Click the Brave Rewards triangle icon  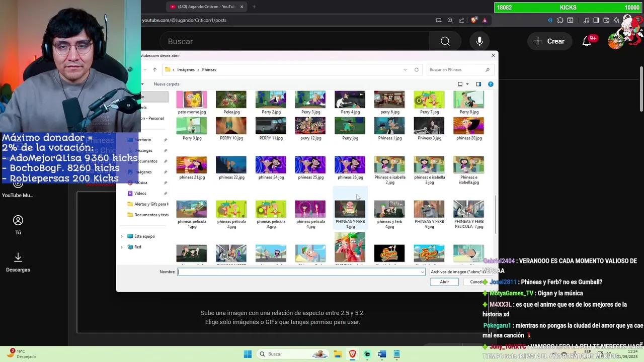[x=485, y=20]
